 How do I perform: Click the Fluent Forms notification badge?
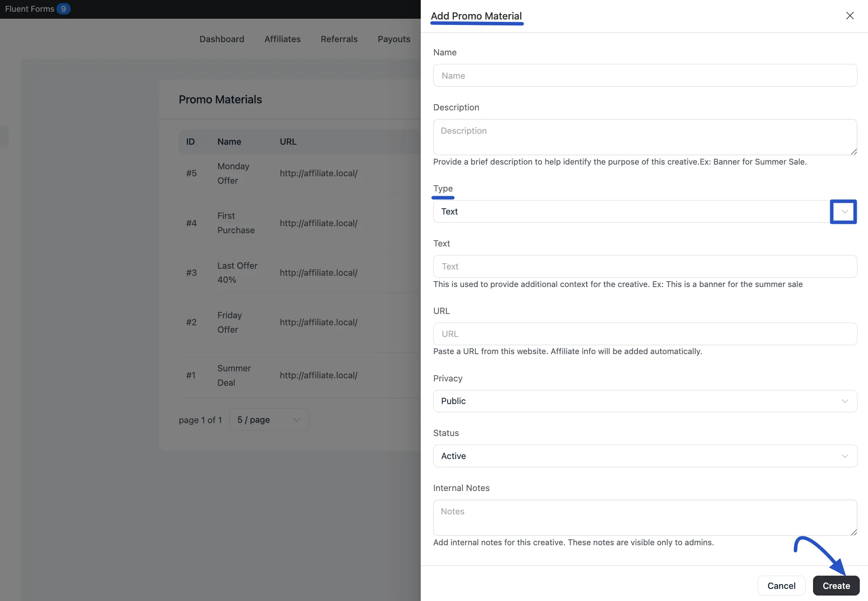coord(63,9)
